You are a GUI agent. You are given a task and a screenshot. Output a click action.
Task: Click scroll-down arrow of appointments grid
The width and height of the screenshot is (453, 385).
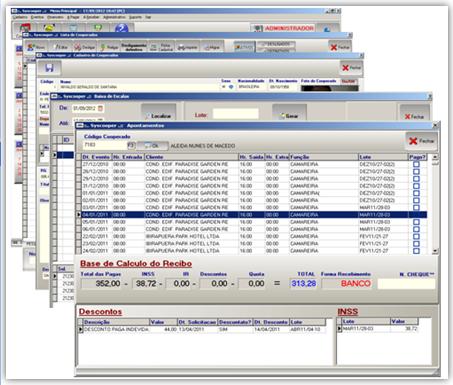(435, 251)
